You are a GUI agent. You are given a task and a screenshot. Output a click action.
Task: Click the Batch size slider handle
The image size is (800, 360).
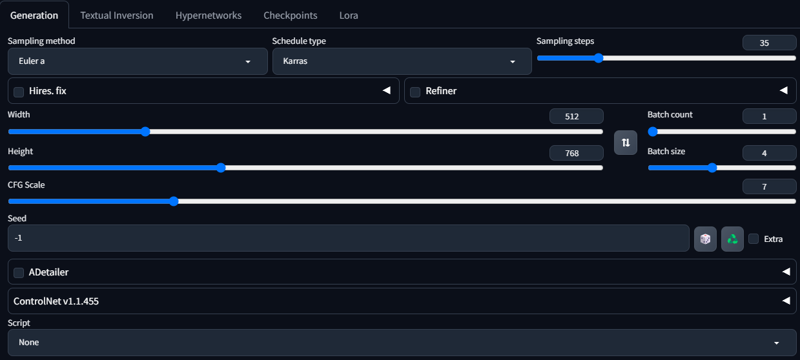point(712,168)
